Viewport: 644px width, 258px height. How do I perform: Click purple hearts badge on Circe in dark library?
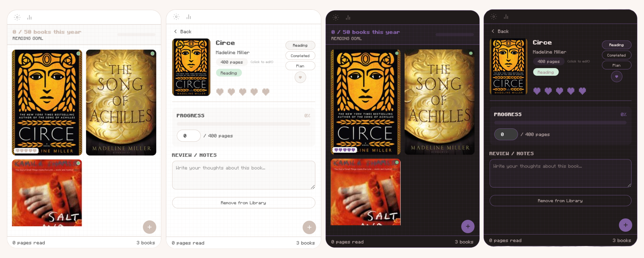click(345, 150)
